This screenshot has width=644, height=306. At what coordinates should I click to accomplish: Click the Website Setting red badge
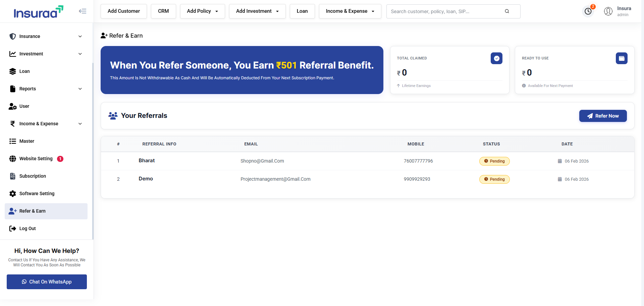pos(60,159)
